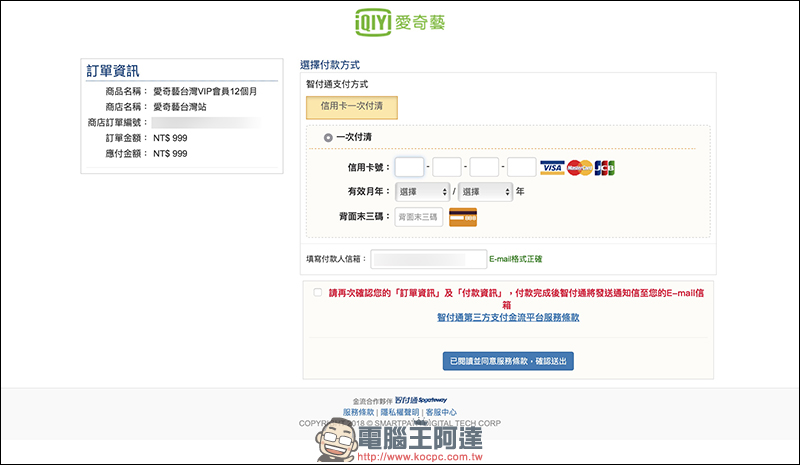Click the 已閱讀並同意服務條款，確認送出 button
The image size is (800, 465).
[x=508, y=361]
